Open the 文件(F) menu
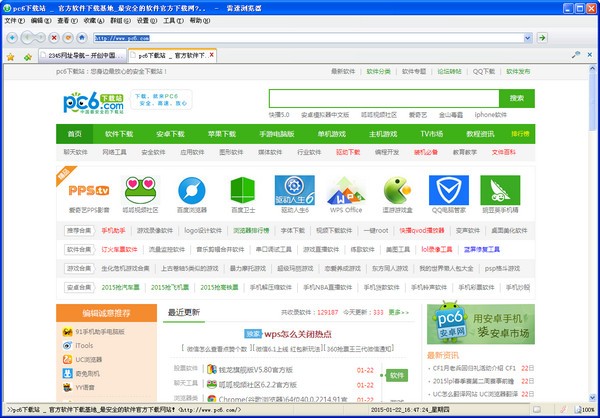The height and width of the screenshot is (418, 600). (x=15, y=21)
